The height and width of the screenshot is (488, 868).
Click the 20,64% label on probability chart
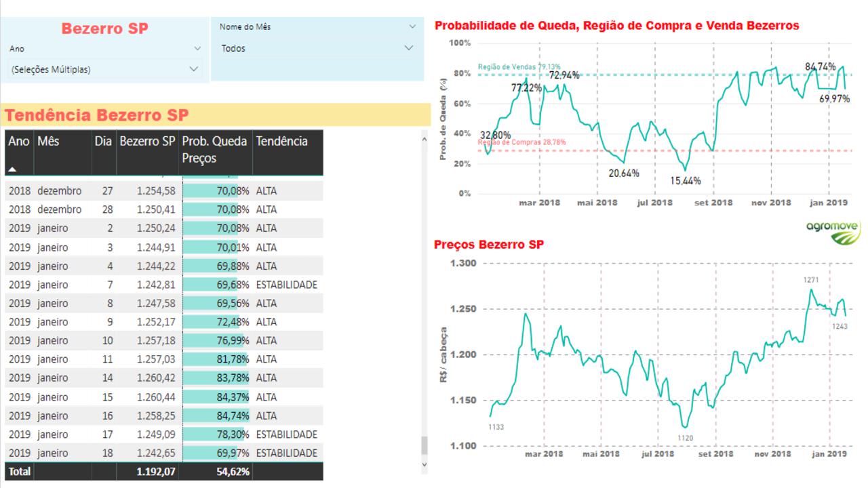(x=624, y=173)
